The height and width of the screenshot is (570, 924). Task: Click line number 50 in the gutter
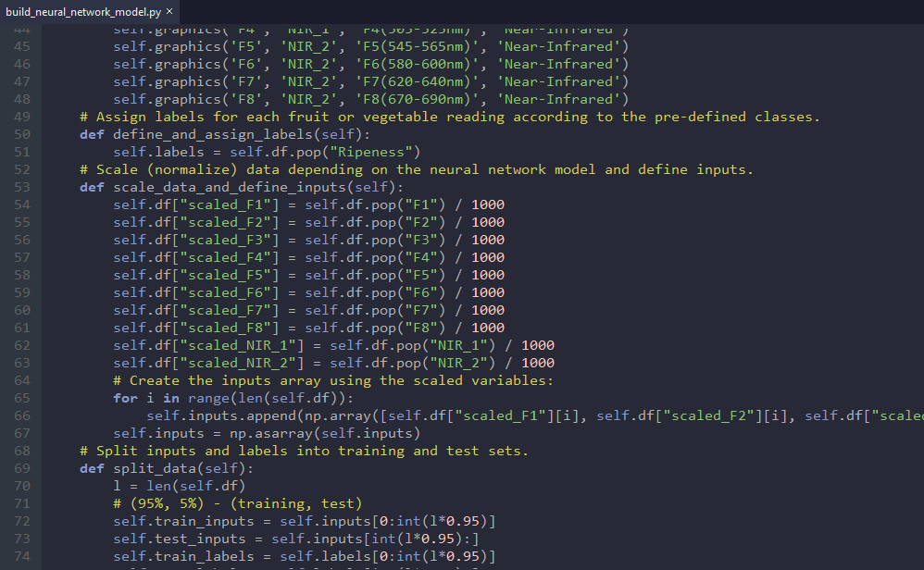21,133
